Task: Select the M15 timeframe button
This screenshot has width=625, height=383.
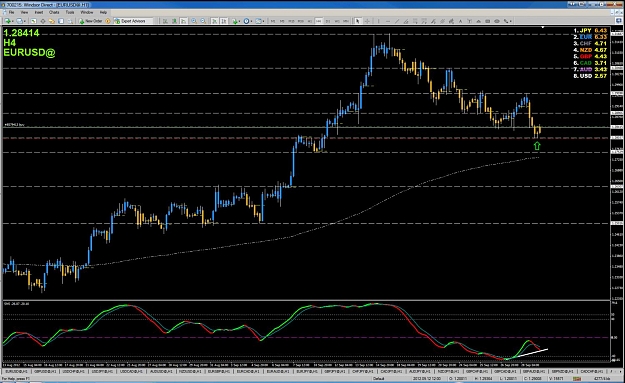Action: [x=291, y=21]
